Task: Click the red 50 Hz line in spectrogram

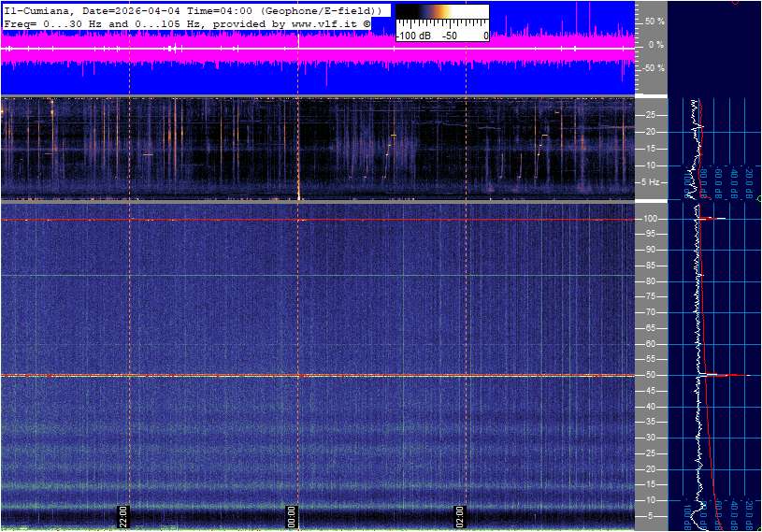Action: pyautogui.click(x=318, y=376)
